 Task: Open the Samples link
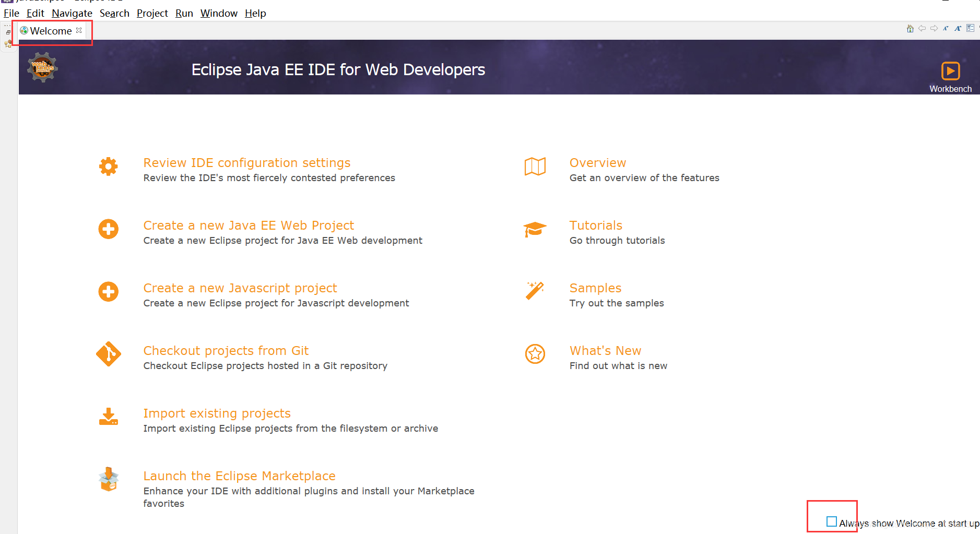pyautogui.click(x=595, y=288)
